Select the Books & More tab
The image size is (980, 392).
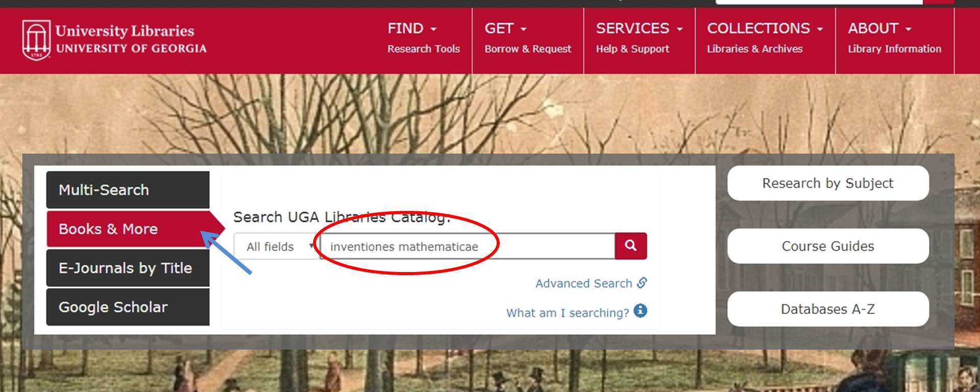click(x=128, y=229)
